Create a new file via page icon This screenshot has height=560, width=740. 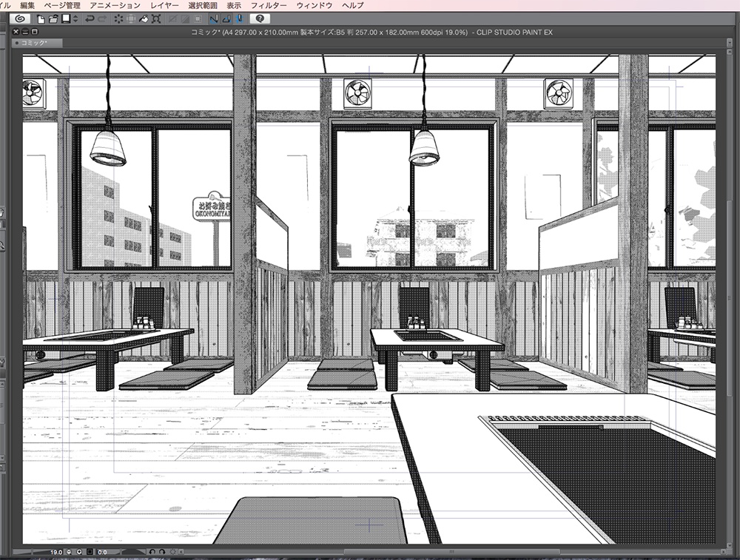point(41,19)
